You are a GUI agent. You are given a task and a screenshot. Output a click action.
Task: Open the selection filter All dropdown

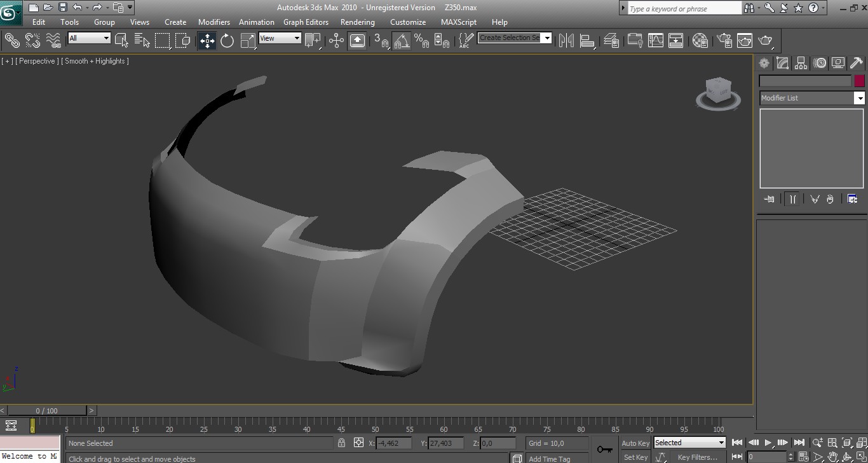pyautogui.click(x=90, y=38)
